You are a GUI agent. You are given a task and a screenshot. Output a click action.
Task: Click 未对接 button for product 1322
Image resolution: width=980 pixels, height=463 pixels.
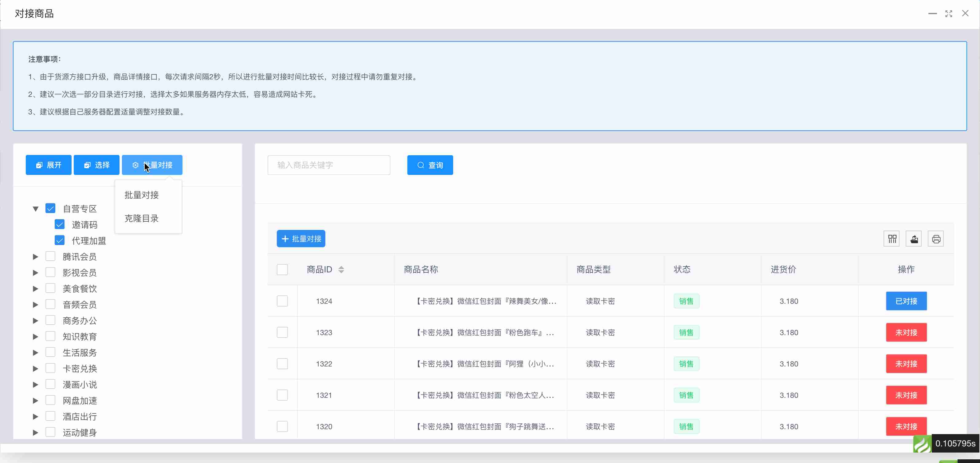click(x=906, y=364)
